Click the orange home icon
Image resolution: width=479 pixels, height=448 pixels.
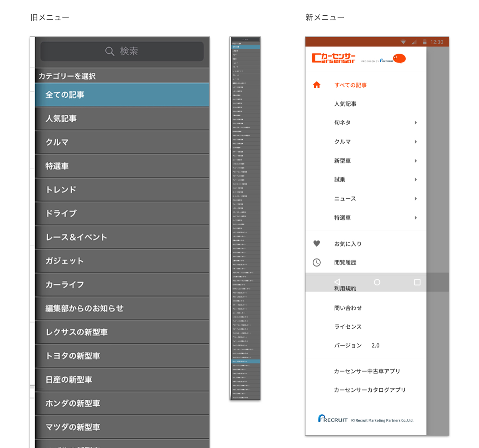coord(317,85)
